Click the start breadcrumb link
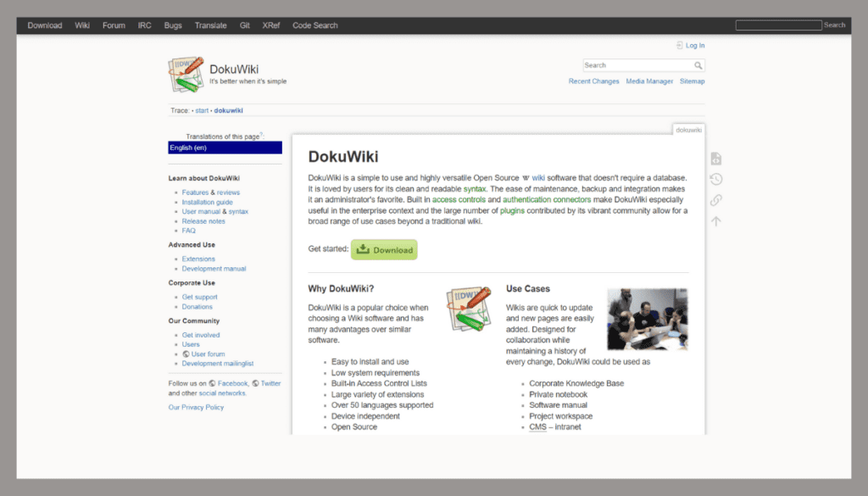This screenshot has width=868, height=496. click(x=202, y=111)
